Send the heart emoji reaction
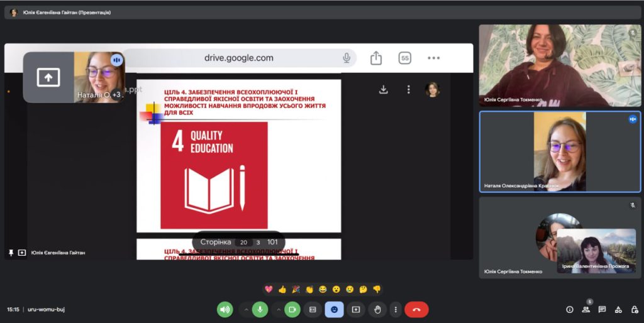644x323 pixels. (x=269, y=290)
